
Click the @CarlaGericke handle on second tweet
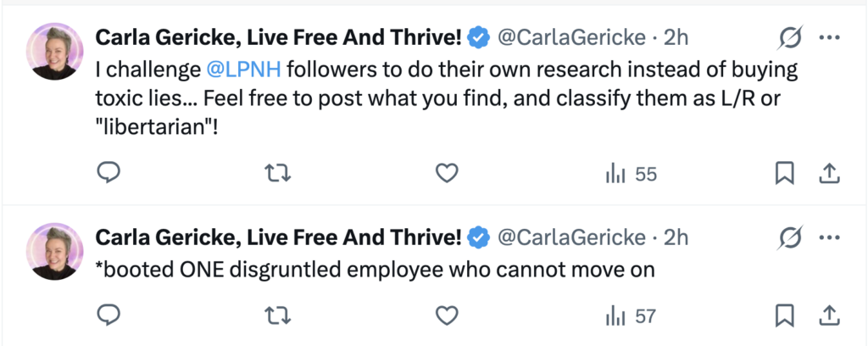(x=571, y=237)
